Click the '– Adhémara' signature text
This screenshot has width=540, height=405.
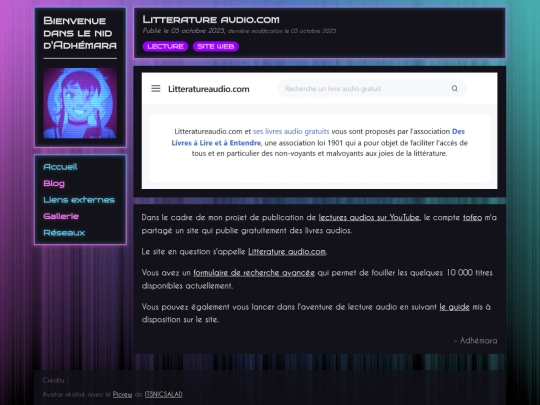475,341
